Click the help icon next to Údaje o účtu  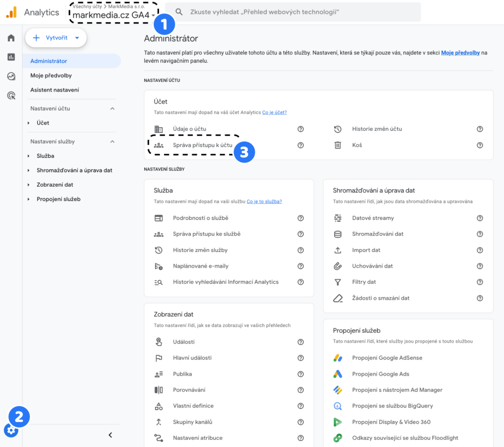(x=300, y=129)
